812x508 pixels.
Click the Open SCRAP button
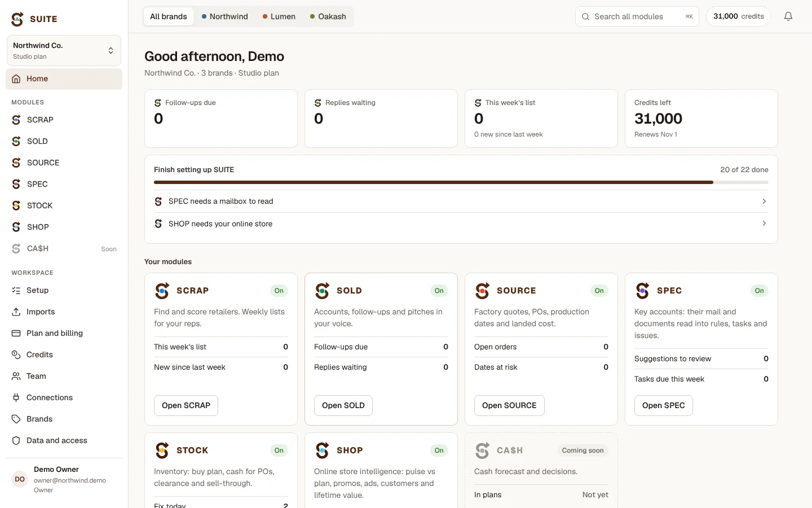point(186,405)
